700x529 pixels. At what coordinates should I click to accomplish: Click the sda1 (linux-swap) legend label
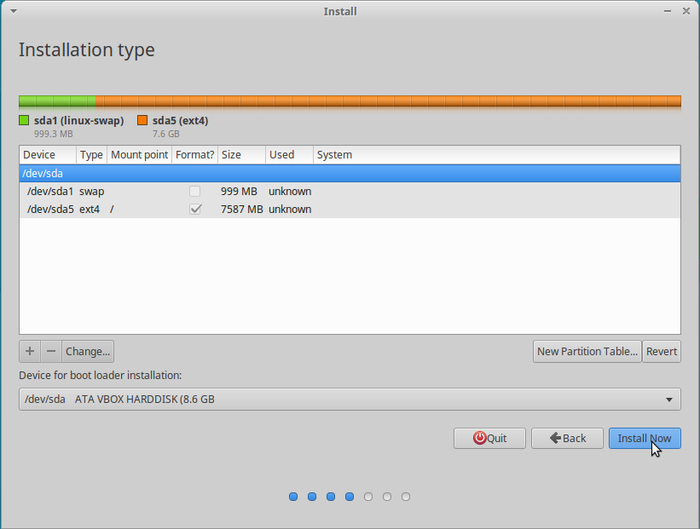(79, 121)
